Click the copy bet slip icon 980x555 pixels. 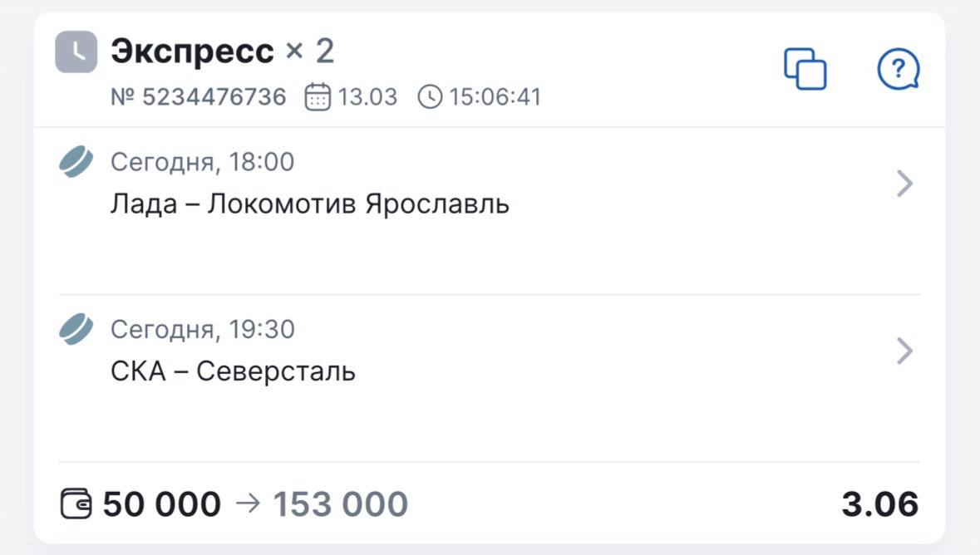coord(805,69)
